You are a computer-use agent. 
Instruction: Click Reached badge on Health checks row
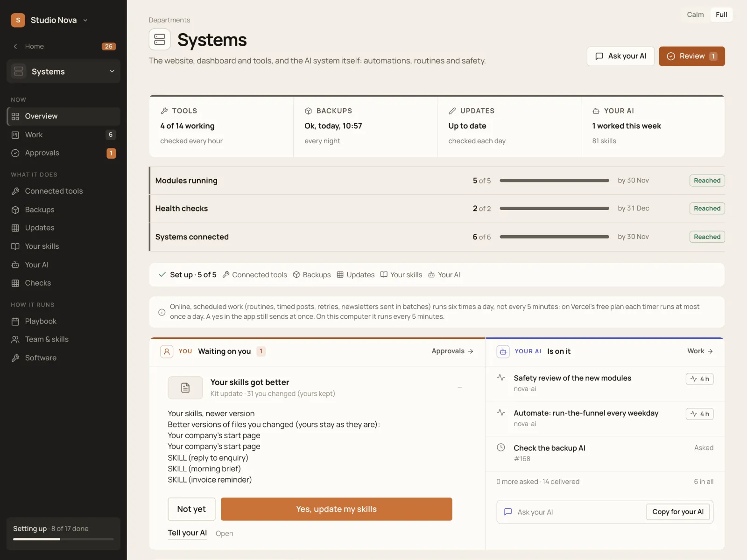707,209
